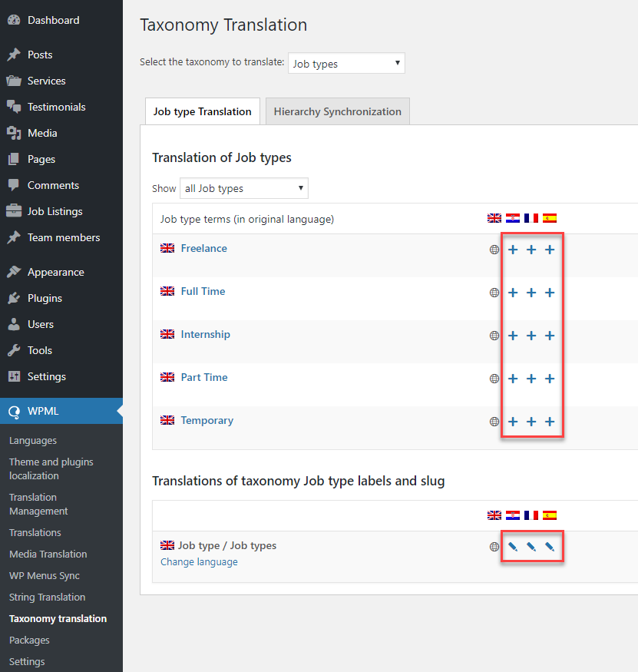Open the Full Time term link
This screenshot has height=672, width=638.
pos(203,291)
